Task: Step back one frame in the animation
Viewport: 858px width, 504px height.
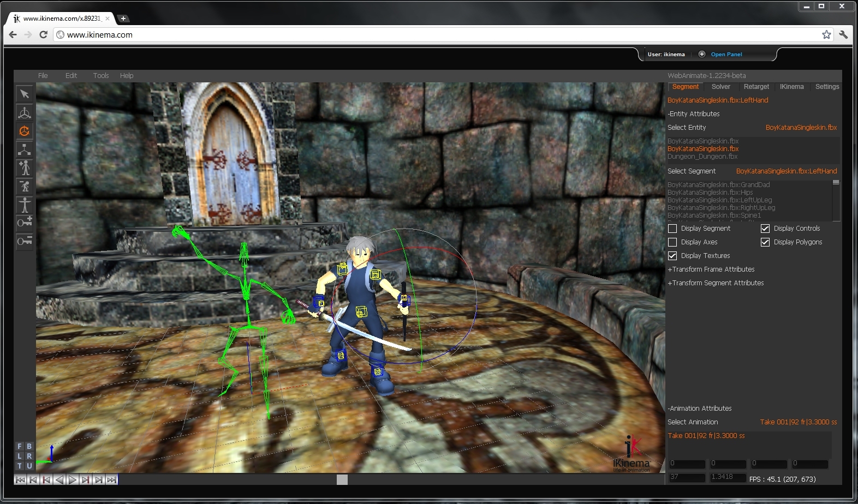Action: [x=33, y=480]
